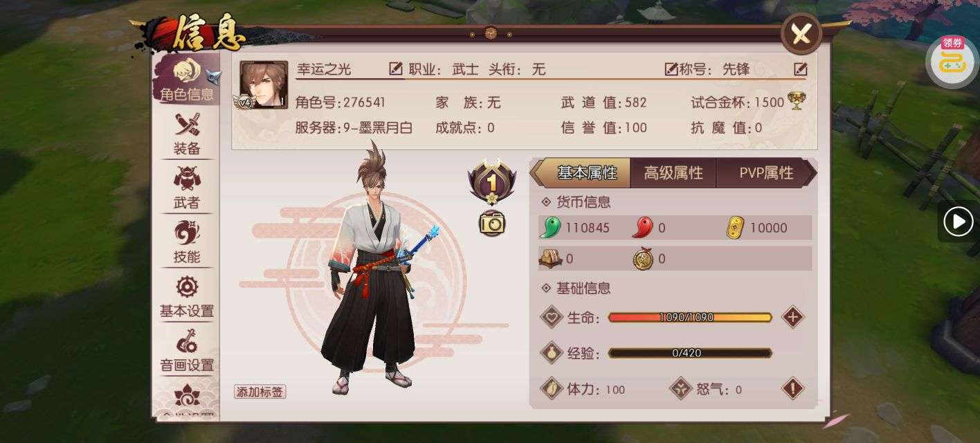The image size is (980, 443).
Task: Edit the 称号 先锋 designation
Action: (801, 69)
